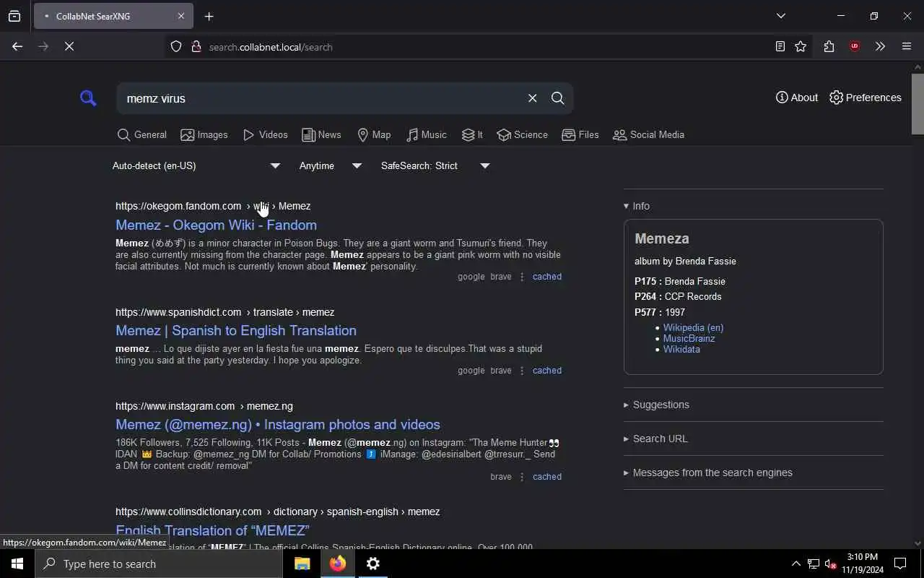Go back with browser back arrow
This screenshot has height=578, width=924.
tap(17, 46)
